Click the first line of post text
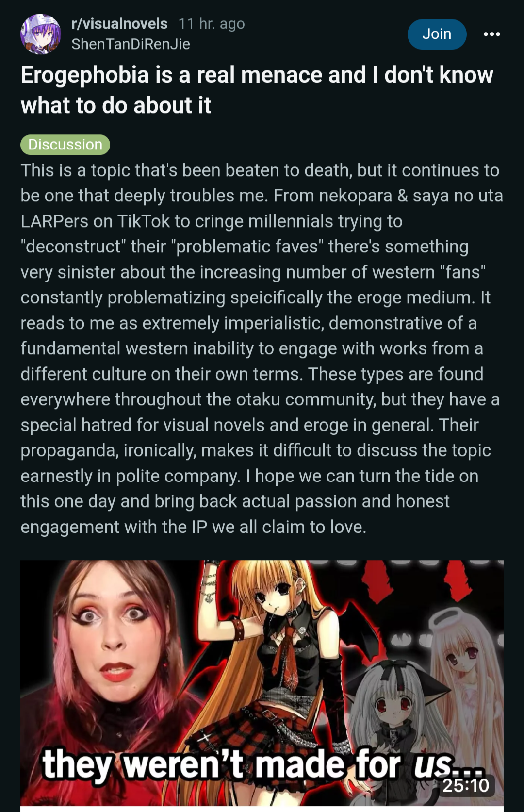 pyautogui.click(x=260, y=170)
